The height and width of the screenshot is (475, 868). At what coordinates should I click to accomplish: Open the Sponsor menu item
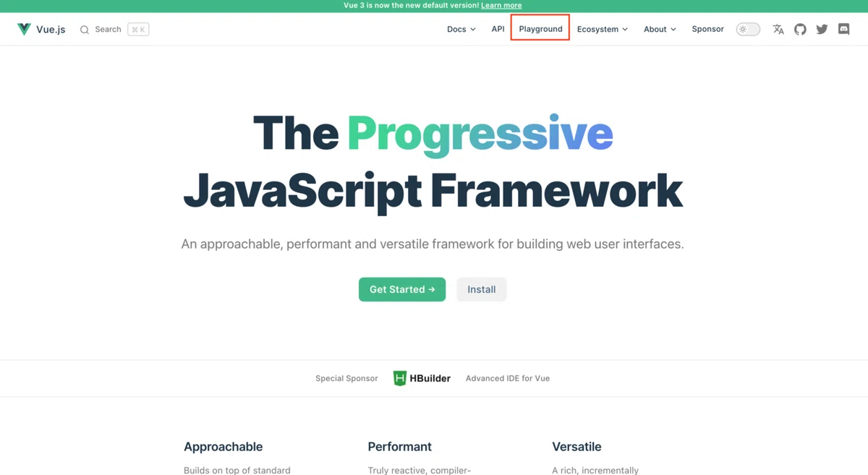pyautogui.click(x=707, y=29)
